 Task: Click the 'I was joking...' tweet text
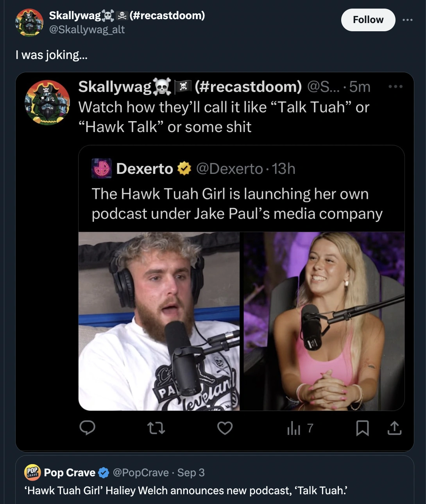pos(52,55)
